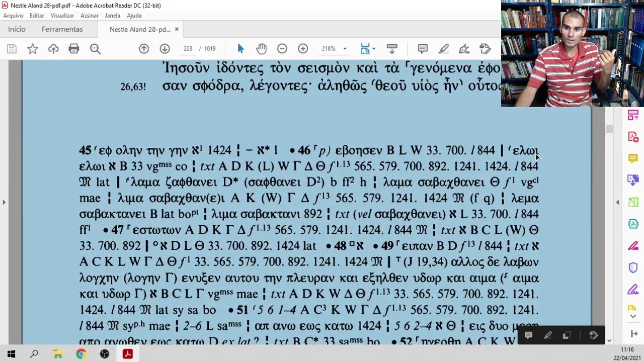Activate the hand pan tool
The image size is (644, 362).
click(261, 49)
